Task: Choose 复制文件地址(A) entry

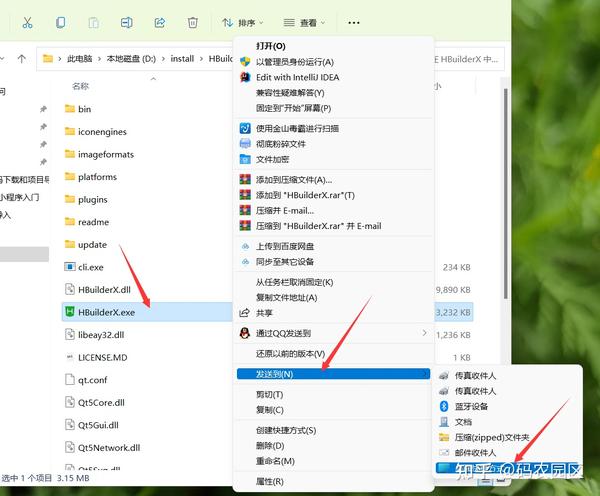Action: [334, 298]
